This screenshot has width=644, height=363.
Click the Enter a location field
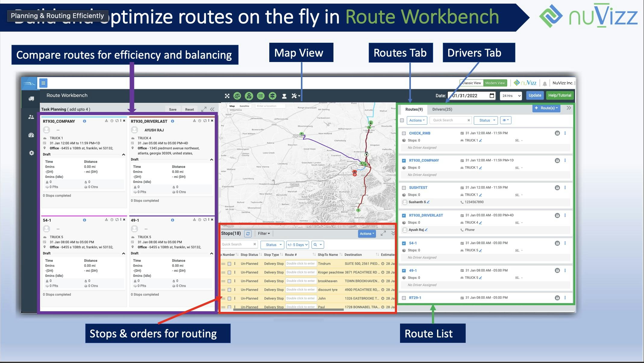tap(270, 106)
